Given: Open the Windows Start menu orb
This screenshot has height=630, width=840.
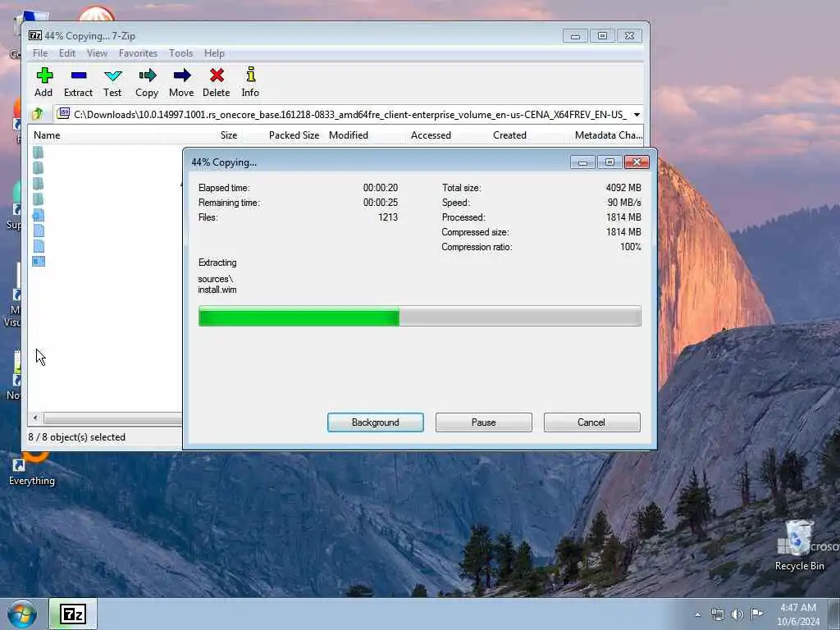Looking at the screenshot, I should coord(22,614).
